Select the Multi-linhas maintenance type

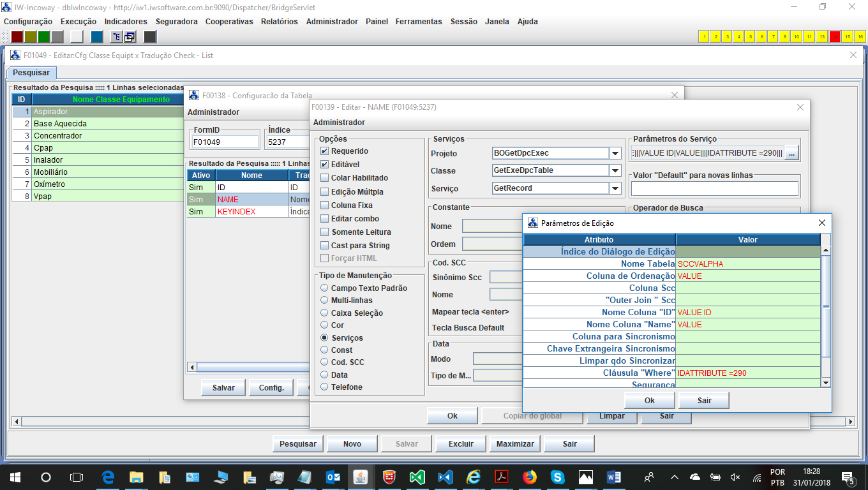324,301
